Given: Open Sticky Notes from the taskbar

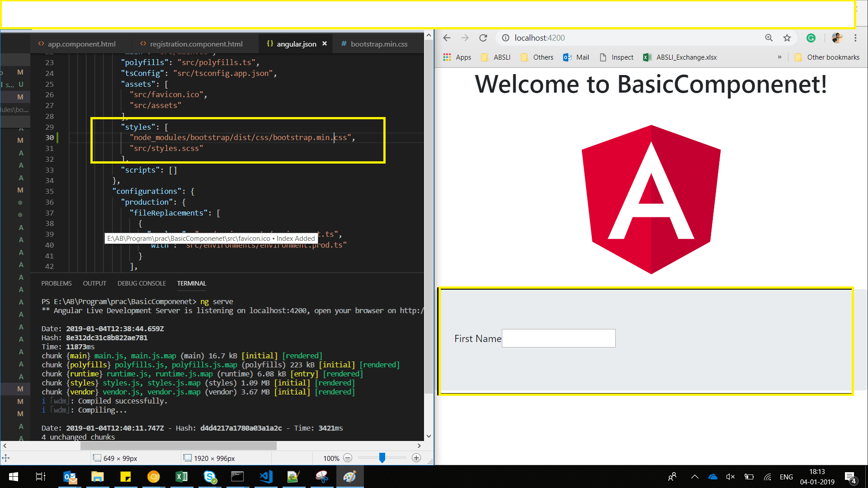Looking at the screenshot, I should point(126,477).
